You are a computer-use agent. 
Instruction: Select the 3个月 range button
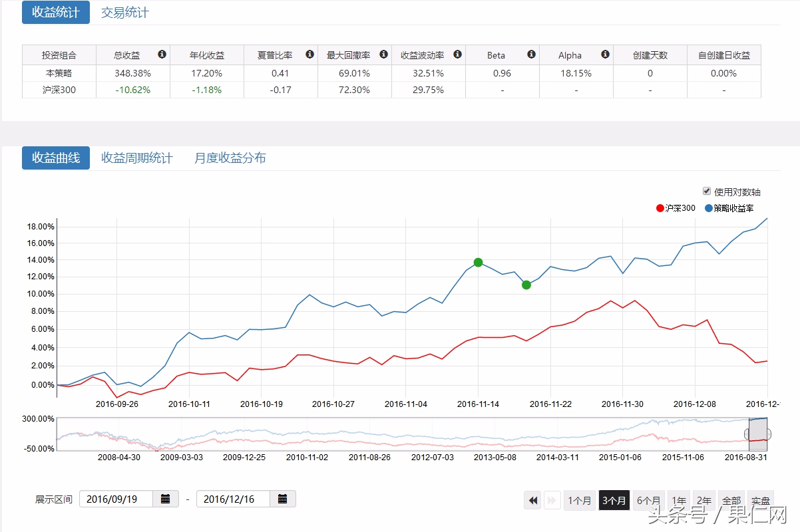(x=614, y=500)
